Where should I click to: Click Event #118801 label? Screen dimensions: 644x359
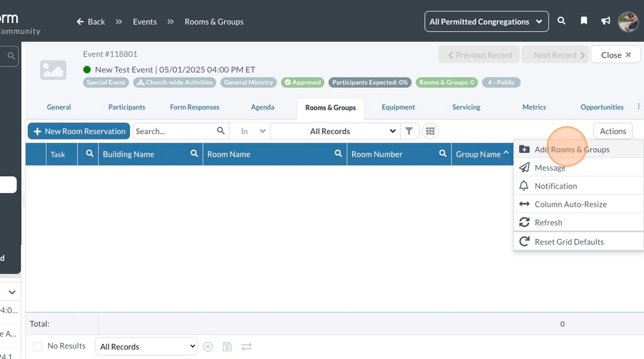click(110, 54)
